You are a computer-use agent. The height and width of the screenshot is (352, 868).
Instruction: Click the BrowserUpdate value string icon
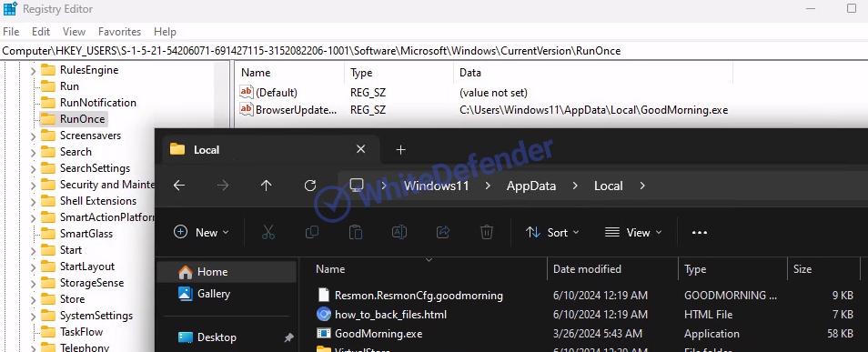coord(247,109)
